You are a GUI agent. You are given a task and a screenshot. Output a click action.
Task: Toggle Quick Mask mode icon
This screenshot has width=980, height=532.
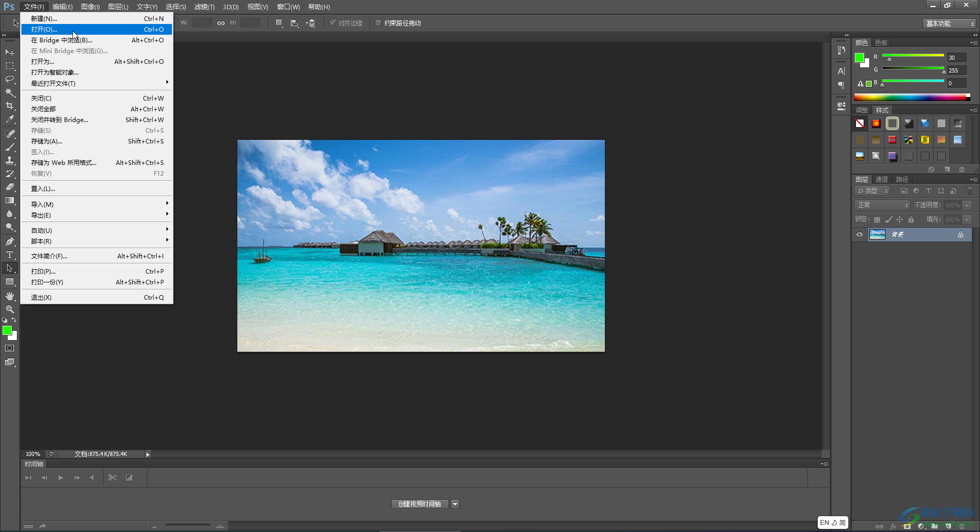click(10, 348)
